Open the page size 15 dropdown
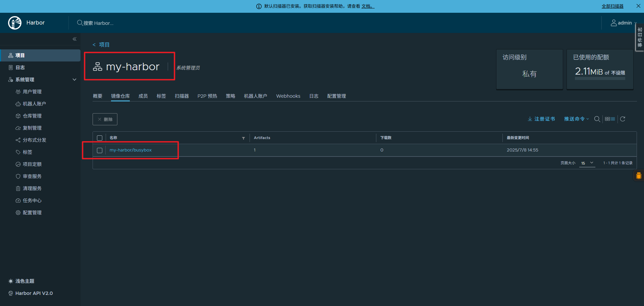 (587, 163)
